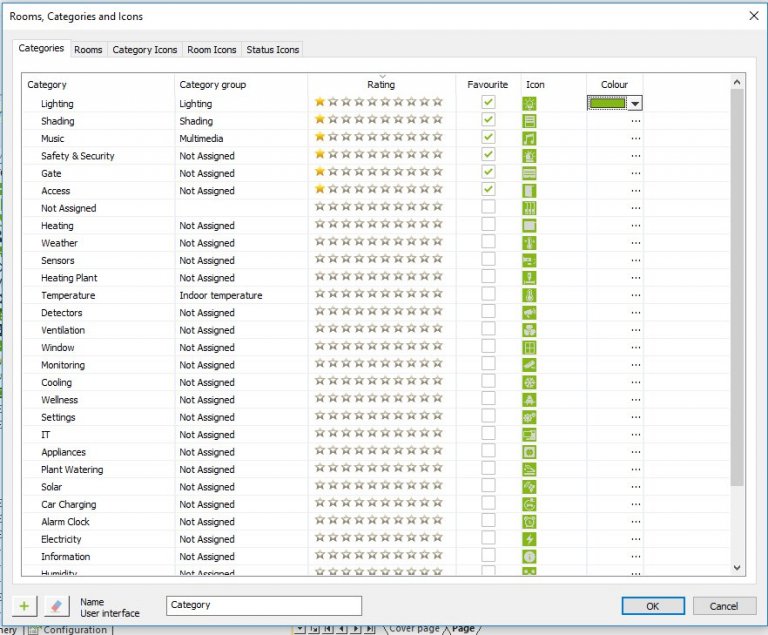768x635 pixels.
Task: Open the Status Icons tab
Action: (273, 49)
